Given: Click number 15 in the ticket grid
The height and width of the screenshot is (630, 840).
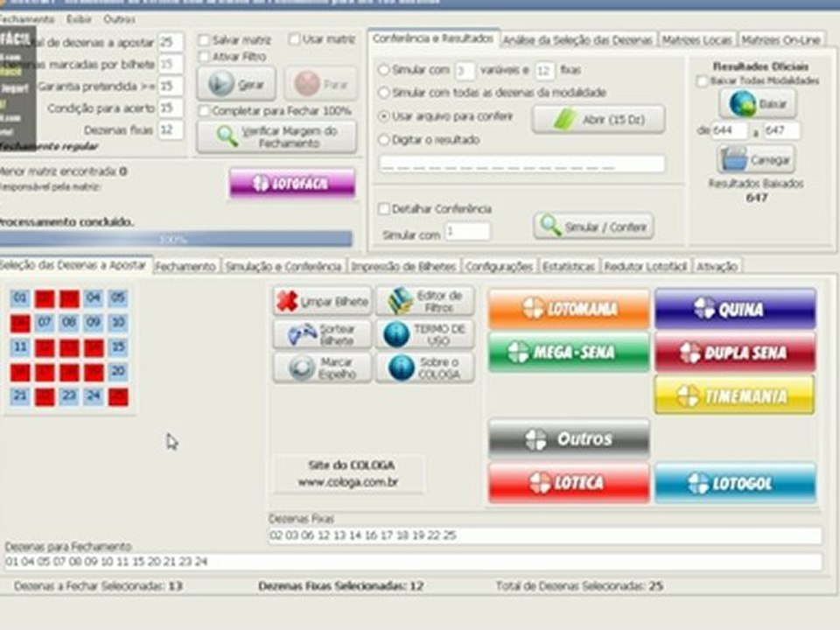Looking at the screenshot, I should pos(118,347).
